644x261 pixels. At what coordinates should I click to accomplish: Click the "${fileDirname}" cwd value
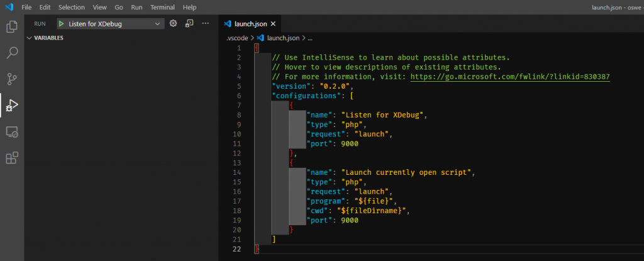click(372, 211)
